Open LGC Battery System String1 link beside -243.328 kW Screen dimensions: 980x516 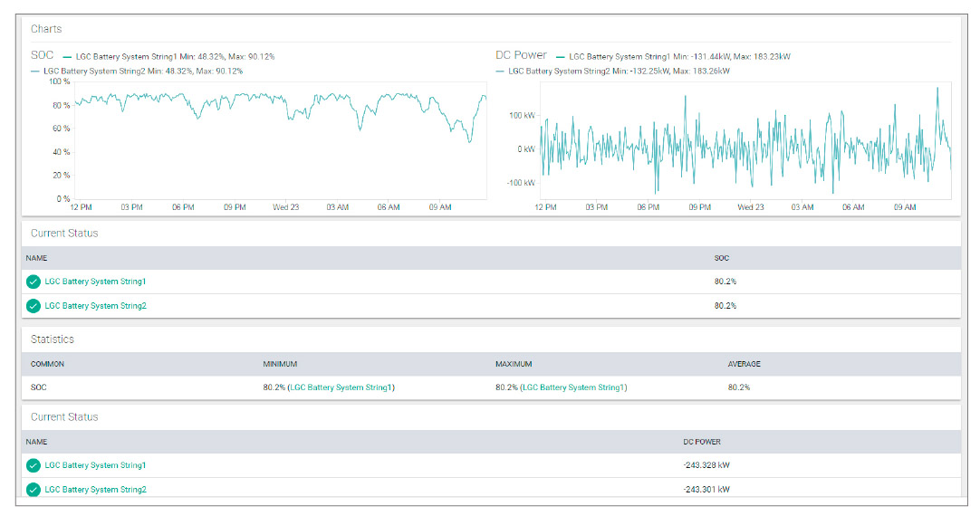click(95, 465)
